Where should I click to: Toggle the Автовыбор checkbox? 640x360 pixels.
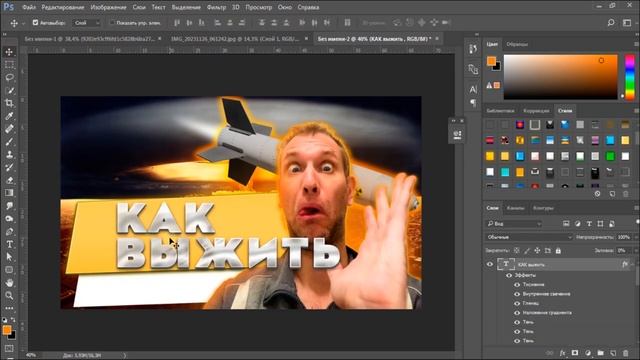[36, 23]
